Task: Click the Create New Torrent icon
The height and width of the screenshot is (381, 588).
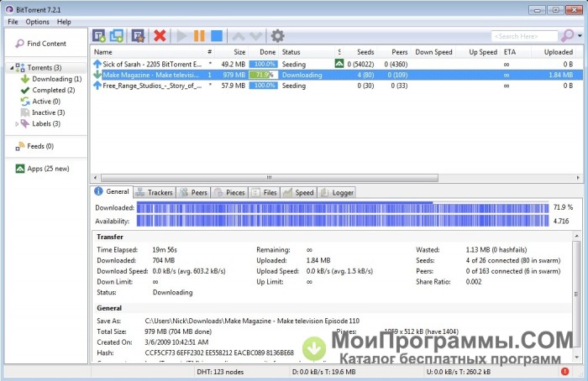Action: click(138, 36)
